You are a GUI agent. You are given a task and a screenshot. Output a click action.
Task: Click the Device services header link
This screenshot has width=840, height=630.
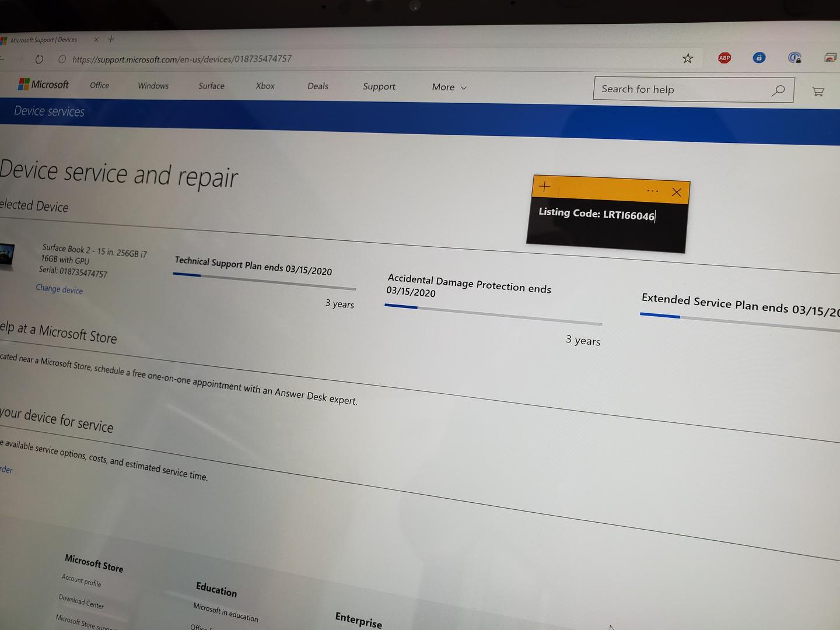(x=49, y=111)
